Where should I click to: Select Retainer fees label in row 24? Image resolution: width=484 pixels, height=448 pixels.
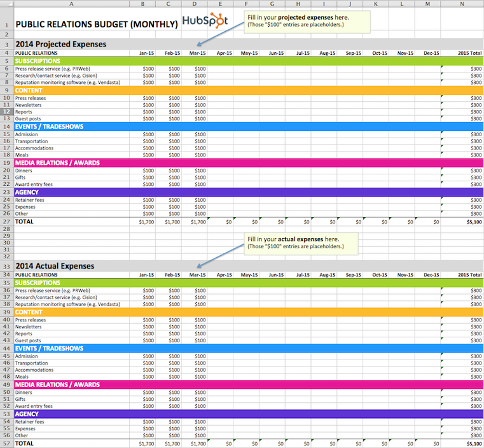[30, 200]
